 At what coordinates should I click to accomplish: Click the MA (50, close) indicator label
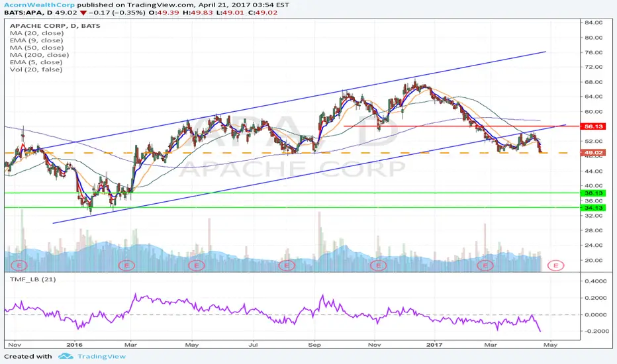tap(36, 48)
